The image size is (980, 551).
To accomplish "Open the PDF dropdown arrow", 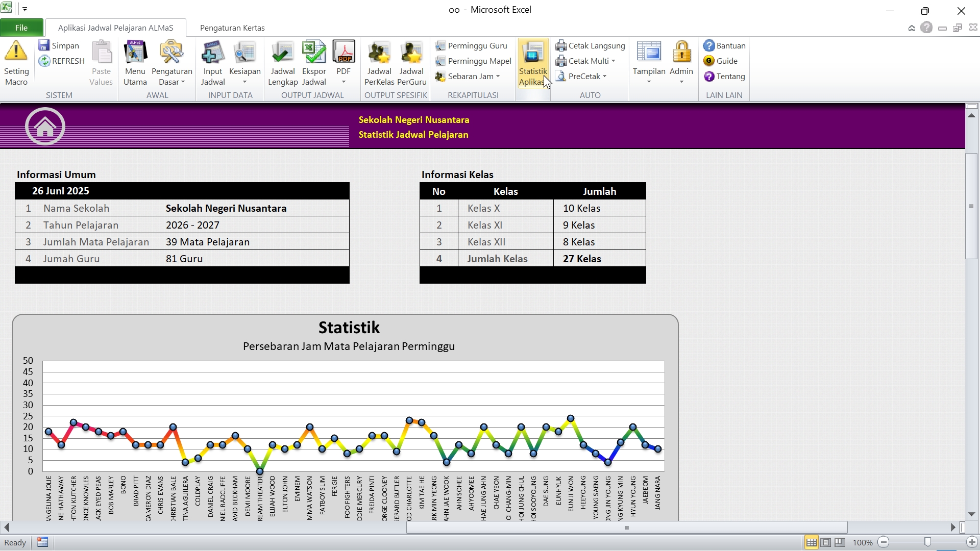I will 344,82.
